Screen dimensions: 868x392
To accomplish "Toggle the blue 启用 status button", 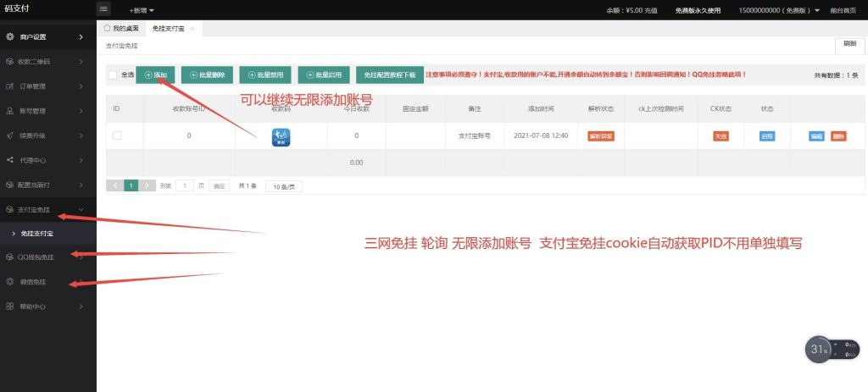I will [x=766, y=135].
